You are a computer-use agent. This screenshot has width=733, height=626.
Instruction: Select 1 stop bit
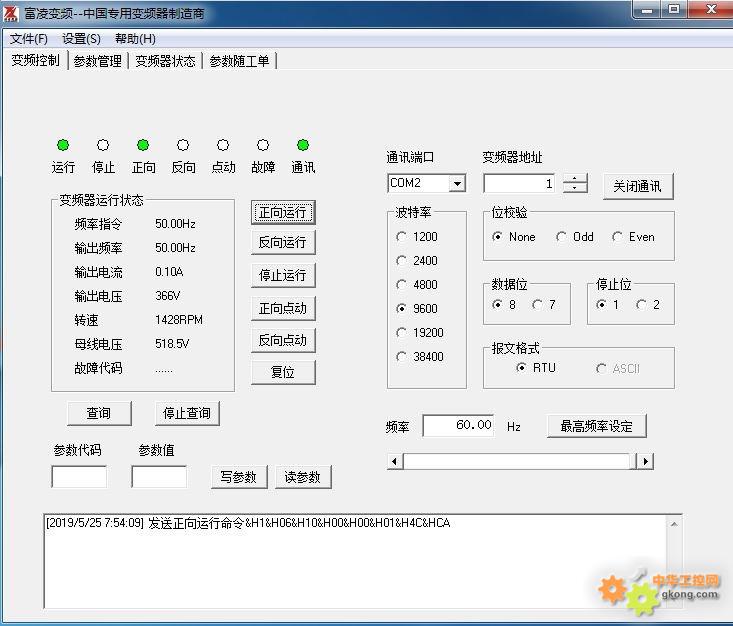click(608, 304)
